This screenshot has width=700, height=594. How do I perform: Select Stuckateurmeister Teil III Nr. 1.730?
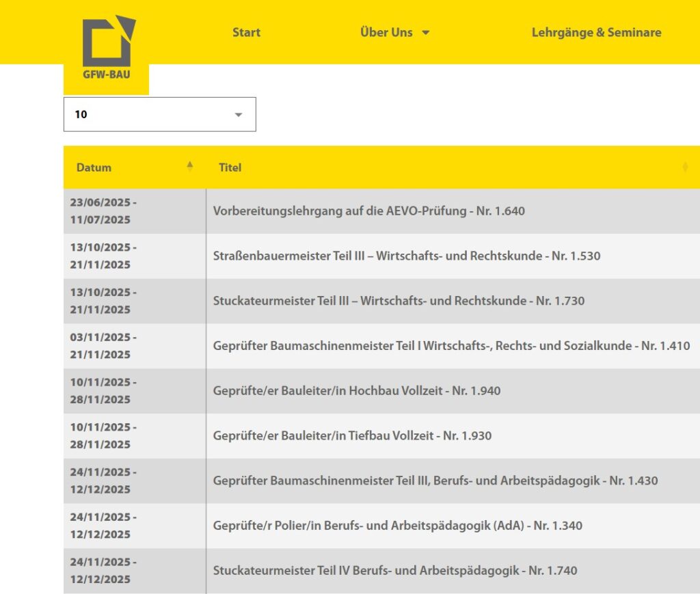399,301
